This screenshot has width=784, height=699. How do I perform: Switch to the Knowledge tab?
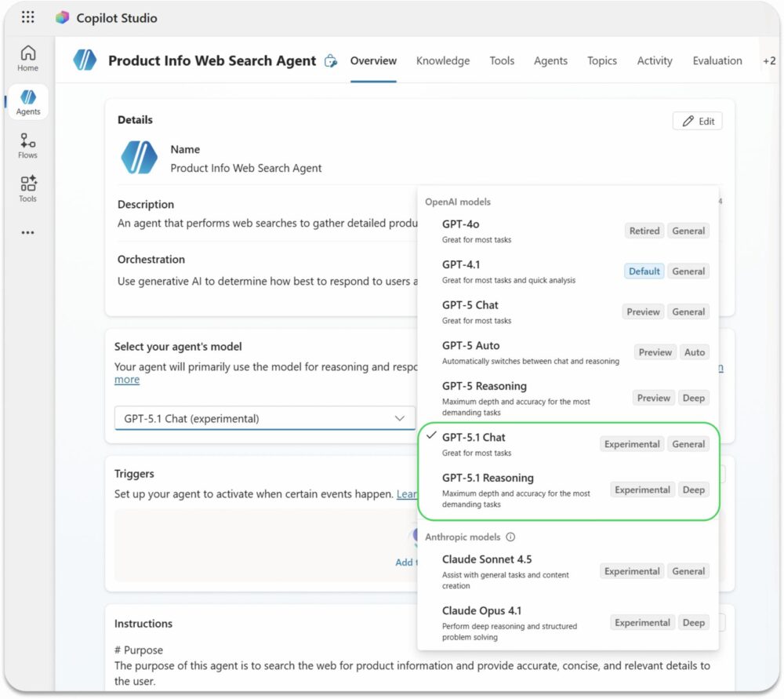coord(443,61)
